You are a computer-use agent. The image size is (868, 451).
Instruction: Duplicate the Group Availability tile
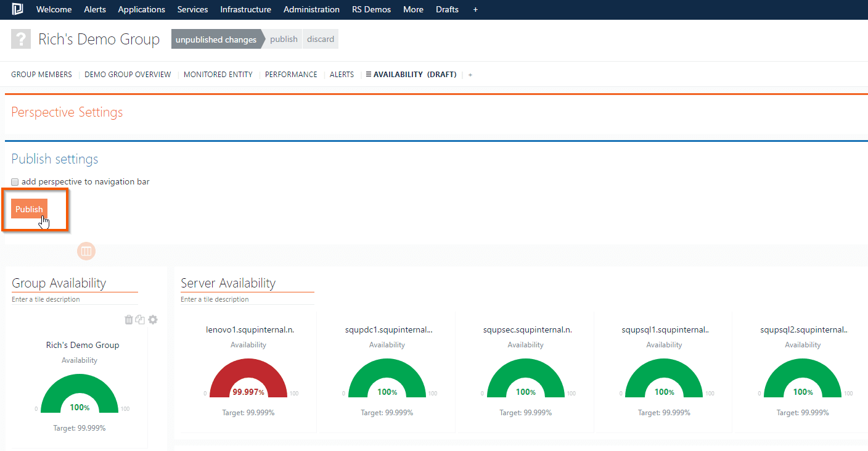click(x=141, y=320)
